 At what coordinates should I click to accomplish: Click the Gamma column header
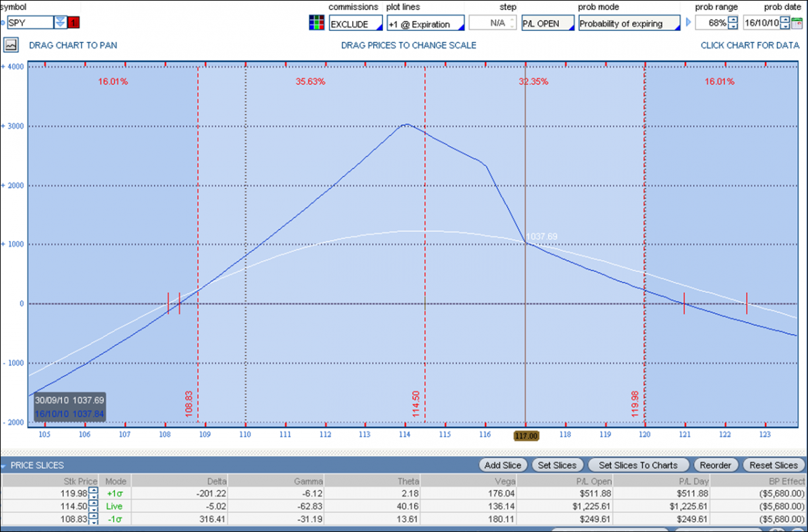click(276, 481)
